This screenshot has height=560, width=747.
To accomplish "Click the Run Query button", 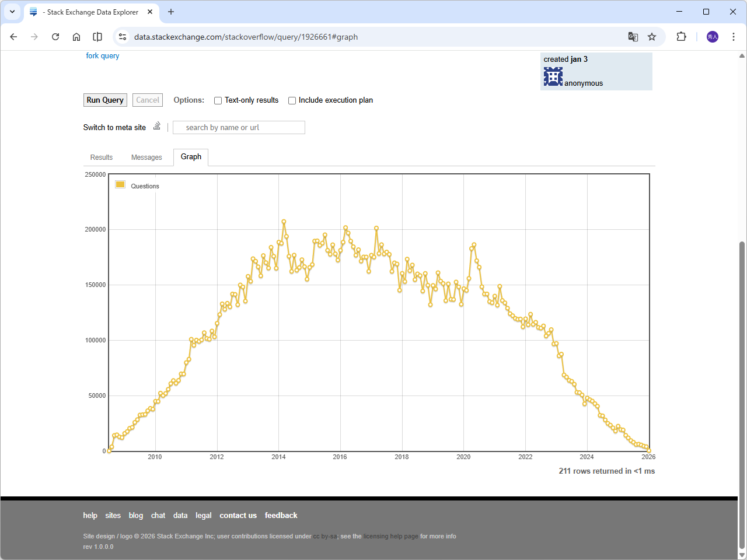I will click(105, 100).
